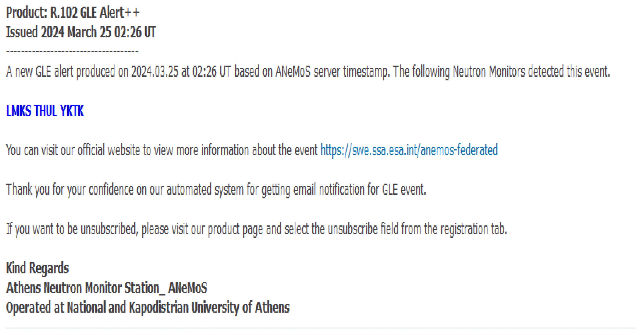This screenshot has width=644, height=335.
Task: Click 'National and Kapodistrian University of Athens'
Action: 178,307
